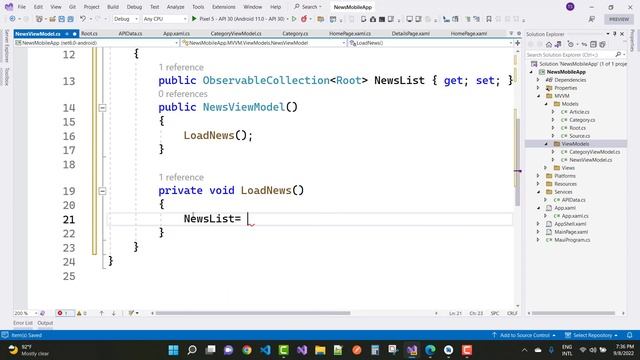The width and height of the screenshot is (640, 360).
Task: Switch to the CategoryViewModel.cs tab
Action: pos(236,33)
